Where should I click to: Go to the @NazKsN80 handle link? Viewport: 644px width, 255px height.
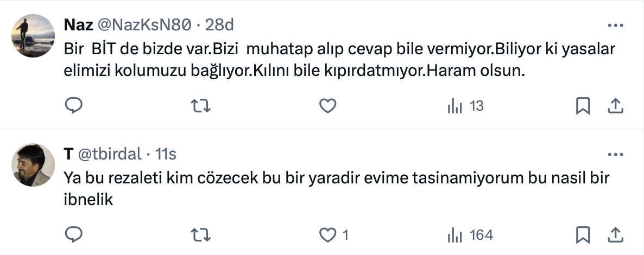pyautogui.click(x=143, y=24)
